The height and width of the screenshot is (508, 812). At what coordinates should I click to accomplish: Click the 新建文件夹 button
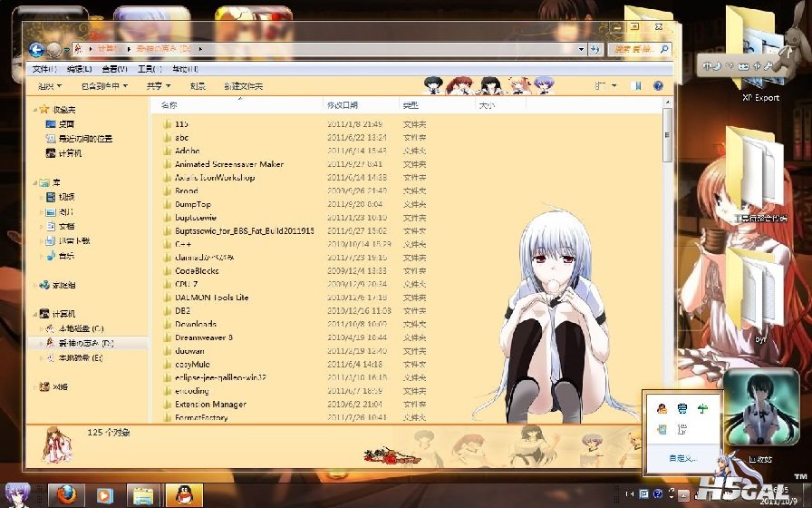point(244,86)
